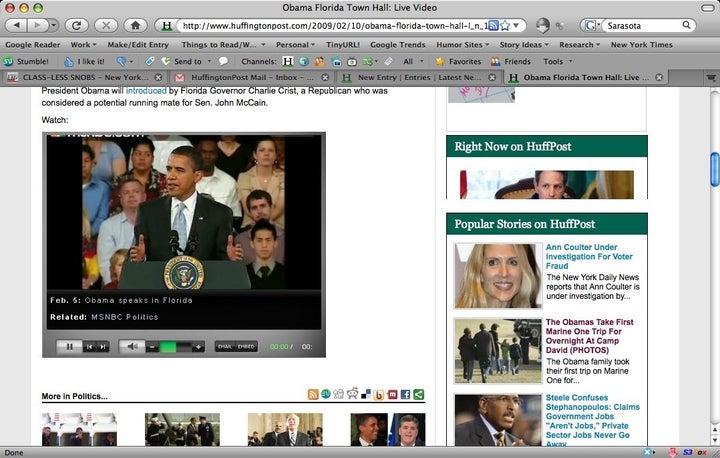This screenshot has width=720, height=458.
Task: Click the MSNBC Politics related link
Action: [124, 317]
